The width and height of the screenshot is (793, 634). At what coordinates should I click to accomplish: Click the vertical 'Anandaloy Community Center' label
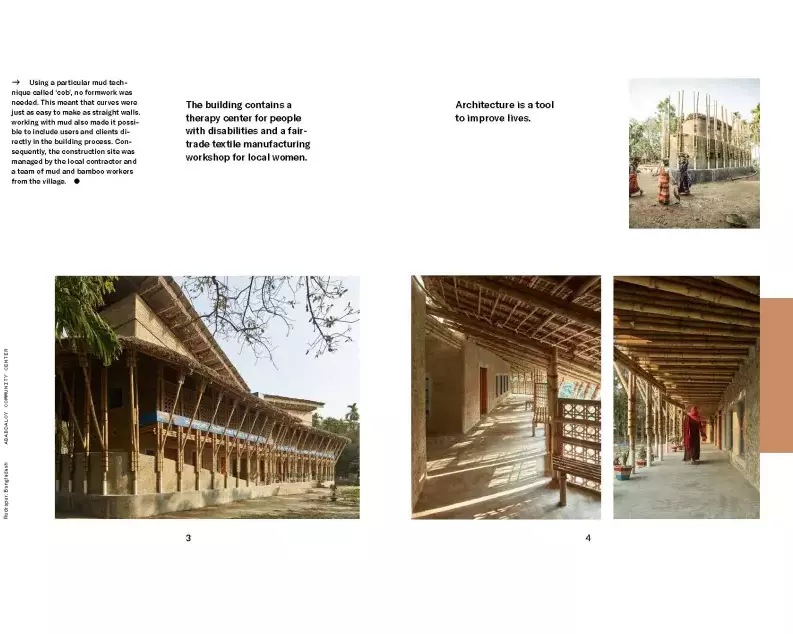[8, 390]
